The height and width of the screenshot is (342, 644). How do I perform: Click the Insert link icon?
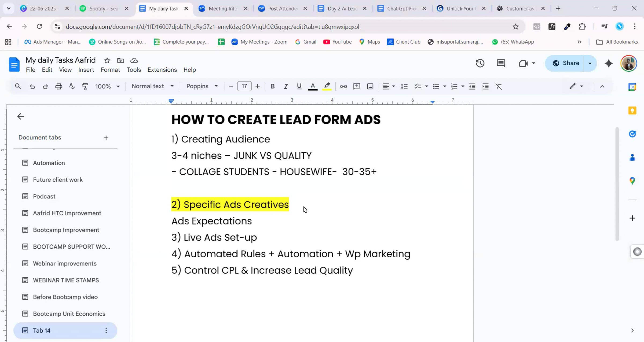pos(343,86)
